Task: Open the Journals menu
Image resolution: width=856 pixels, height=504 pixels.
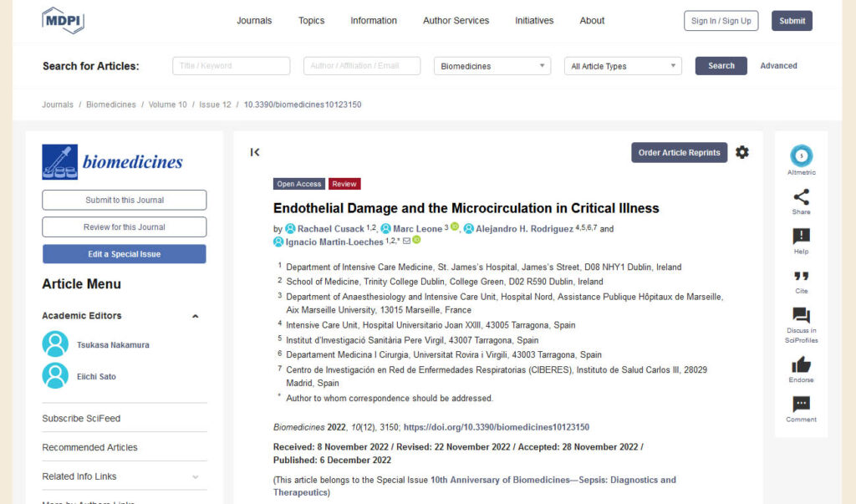Action: click(x=254, y=21)
